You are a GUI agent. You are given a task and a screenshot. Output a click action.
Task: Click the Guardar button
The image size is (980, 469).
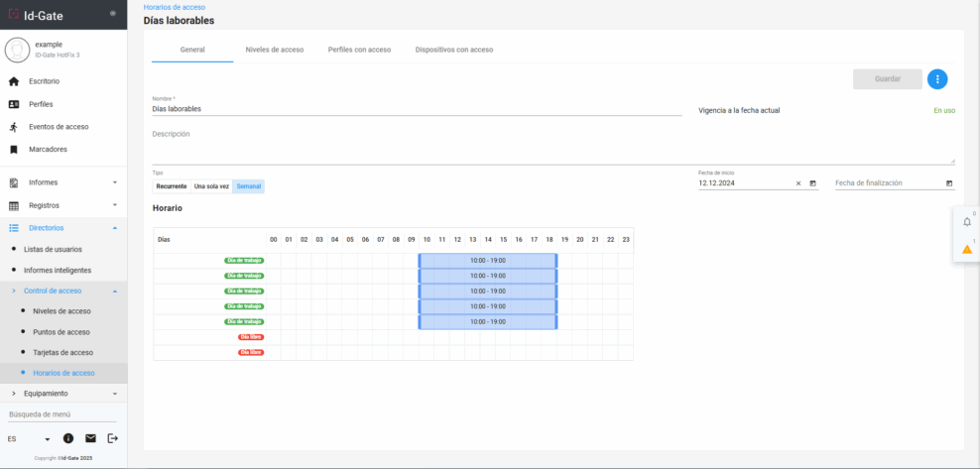(887, 79)
